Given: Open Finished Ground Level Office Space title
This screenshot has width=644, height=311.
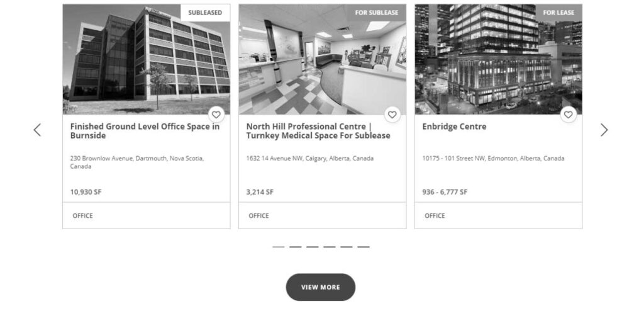Looking at the screenshot, I should coord(145,131).
